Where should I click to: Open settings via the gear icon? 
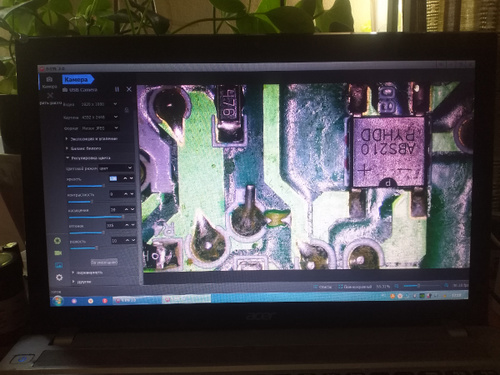tap(59, 277)
